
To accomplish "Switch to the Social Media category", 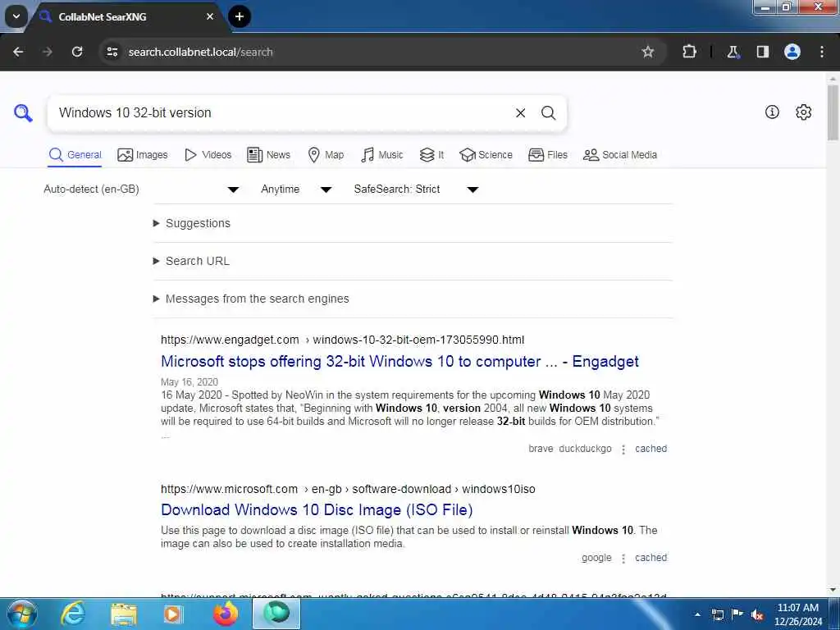I will pos(620,155).
